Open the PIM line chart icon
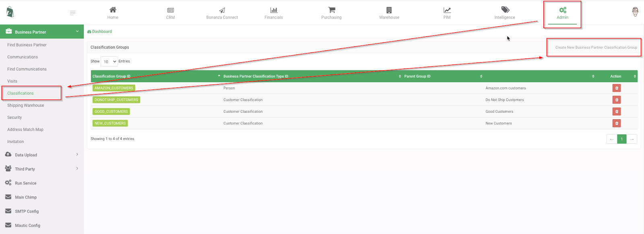Screen dimensions: 644x234 [447, 10]
